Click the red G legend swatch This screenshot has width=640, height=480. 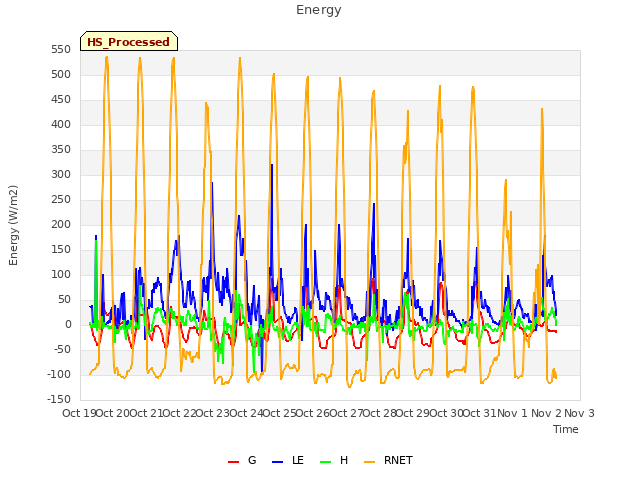coord(233,462)
